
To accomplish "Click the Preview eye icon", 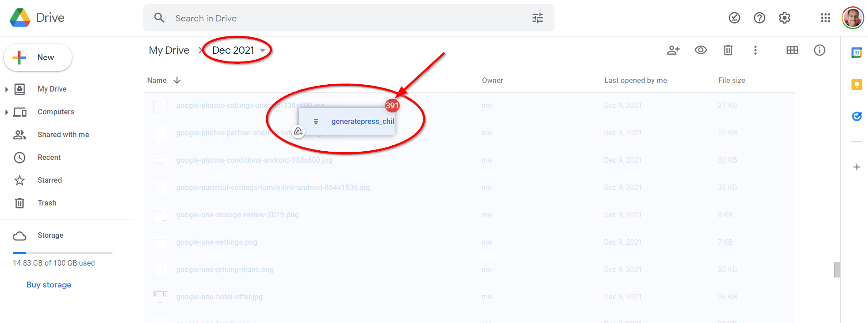I will point(701,50).
